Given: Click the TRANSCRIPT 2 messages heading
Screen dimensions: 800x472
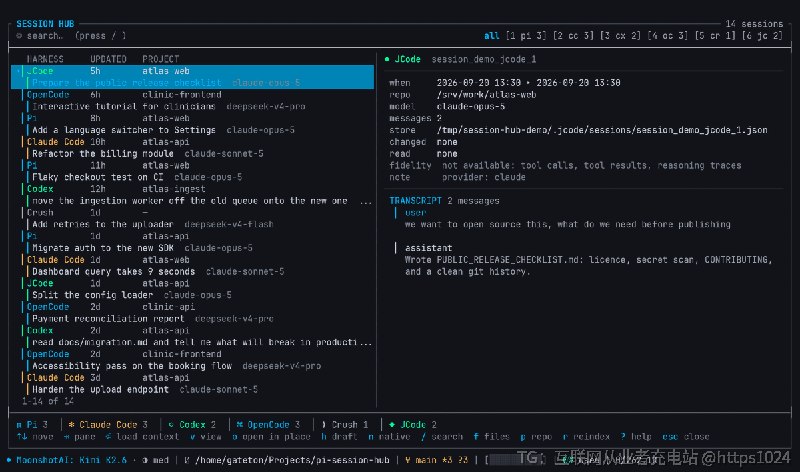Looking at the screenshot, I should (x=444, y=201).
